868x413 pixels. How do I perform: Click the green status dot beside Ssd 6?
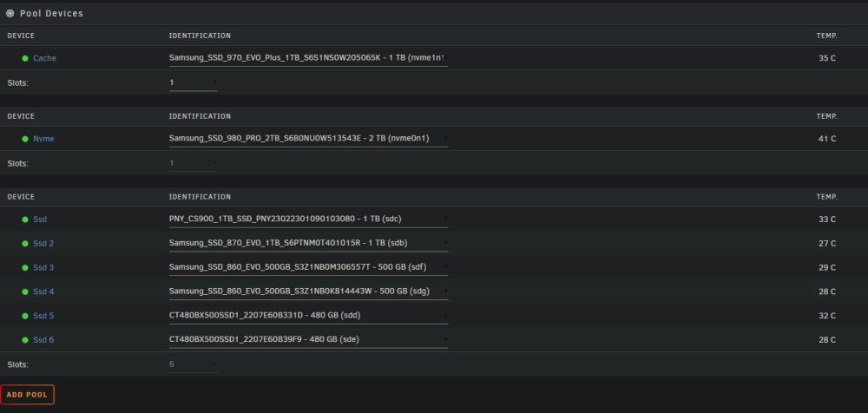pos(25,340)
